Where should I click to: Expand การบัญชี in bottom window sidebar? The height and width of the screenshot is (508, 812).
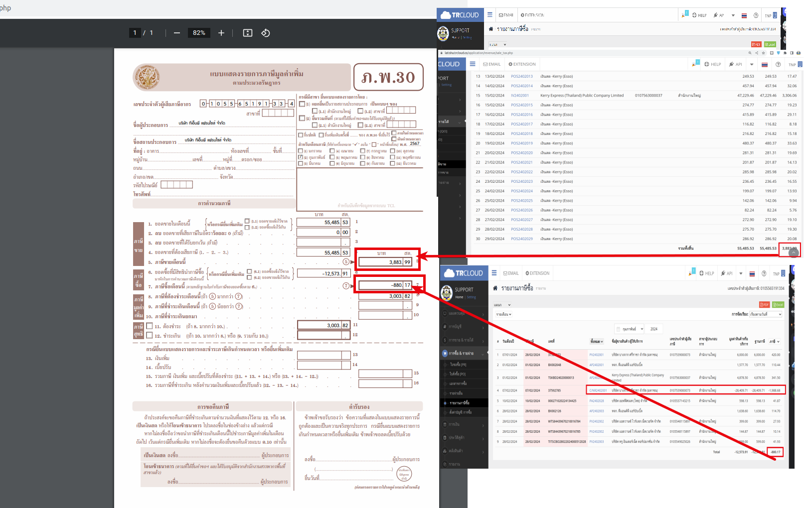coord(464,327)
